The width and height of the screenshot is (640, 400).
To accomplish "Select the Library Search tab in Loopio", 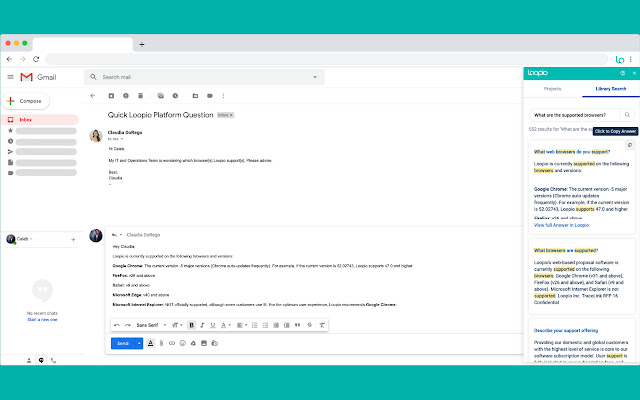I will click(x=610, y=89).
